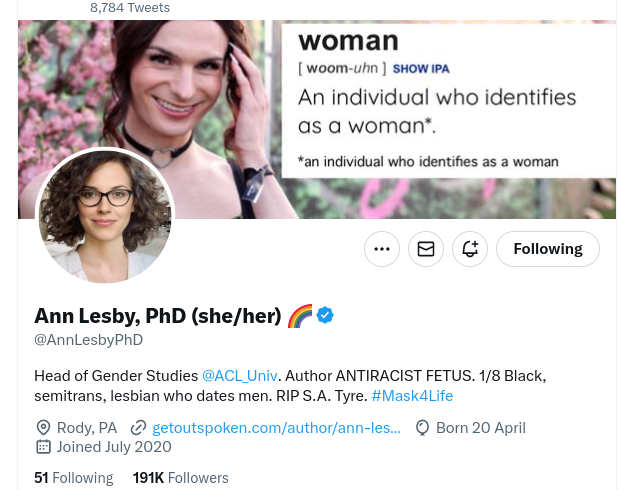Click the blue verified checkmark badge
The height and width of the screenshot is (490, 632).
click(325, 316)
